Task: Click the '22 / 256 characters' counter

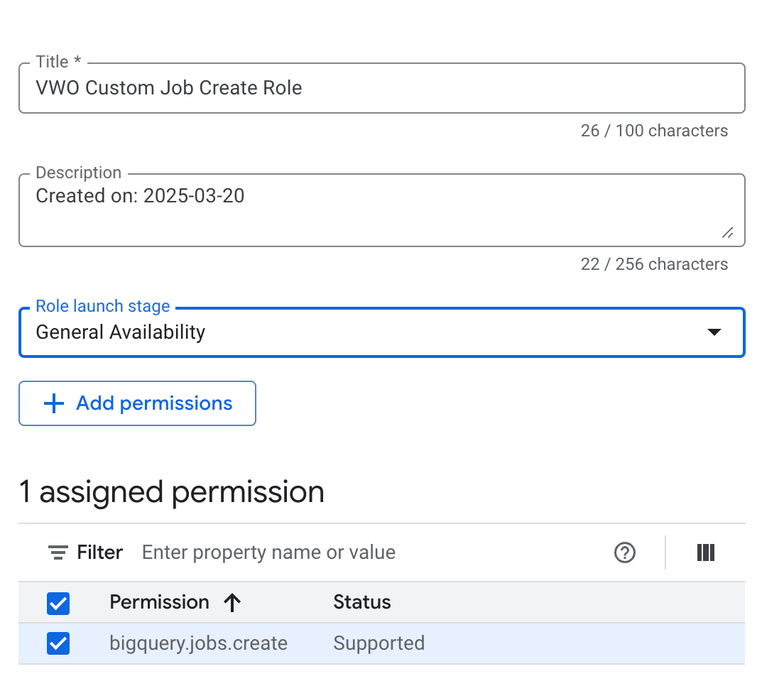Action: pyautogui.click(x=654, y=264)
